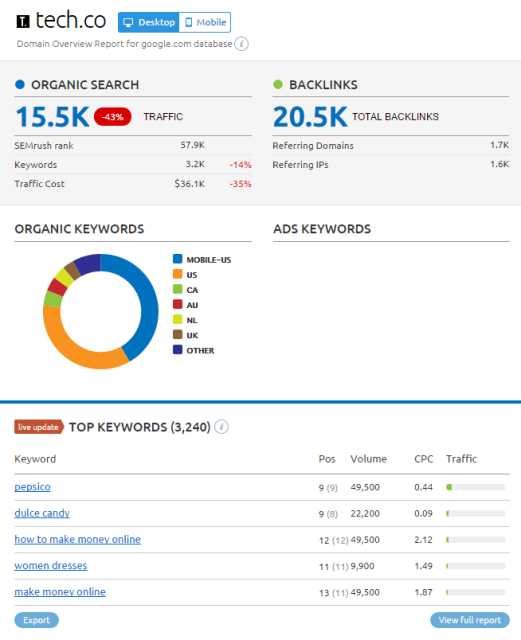Click the Keywords value 3.2K
Image resolution: width=521 pixels, height=640 pixels.
click(195, 164)
